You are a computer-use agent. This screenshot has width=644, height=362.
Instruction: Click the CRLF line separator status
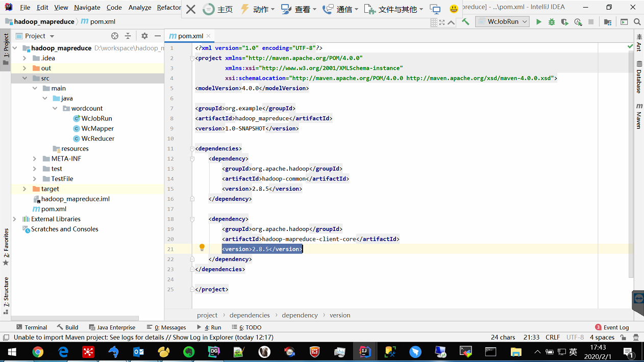pyautogui.click(x=553, y=337)
